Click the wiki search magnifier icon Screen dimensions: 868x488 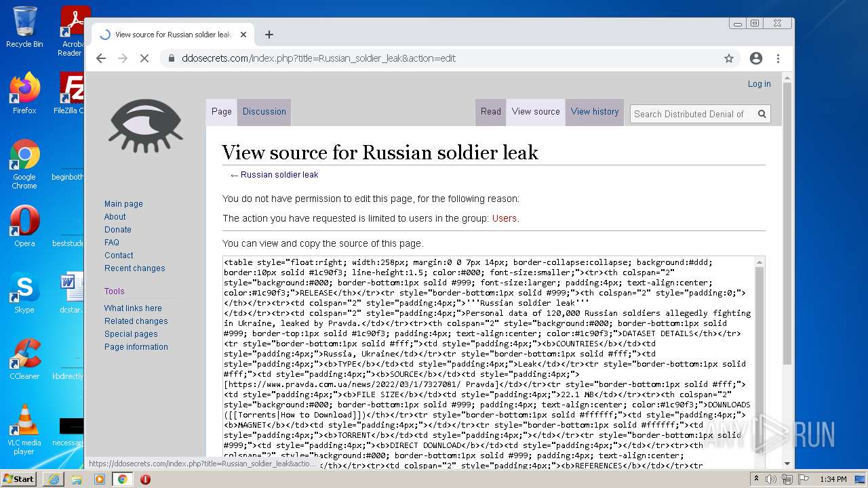(x=762, y=114)
